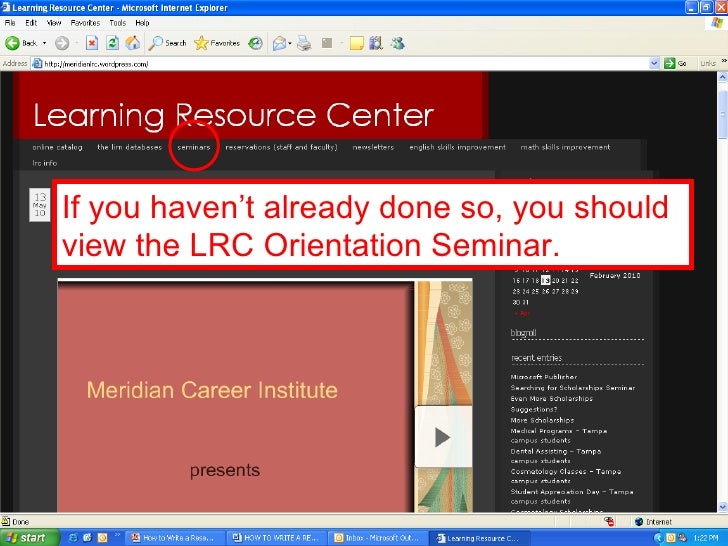Viewport: 728px width, 546px height.
Task: Click the Back arrow button
Action: tap(20, 43)
